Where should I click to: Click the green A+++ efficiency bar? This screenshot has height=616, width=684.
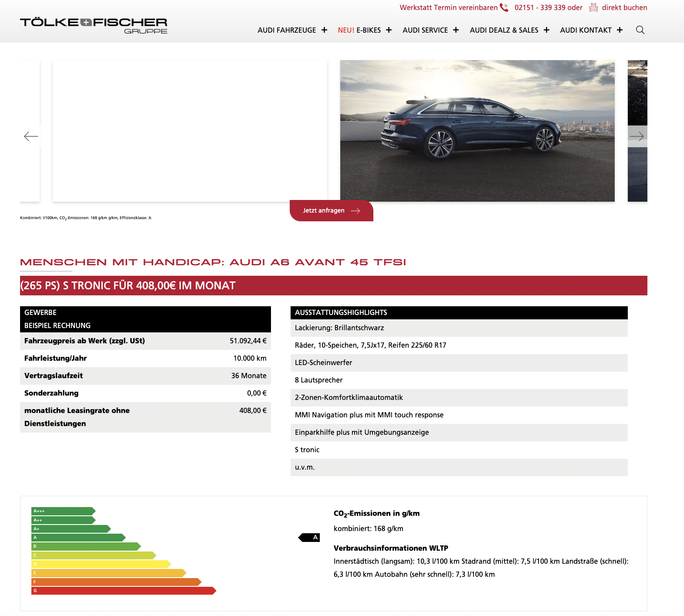(x=63, y=511)
